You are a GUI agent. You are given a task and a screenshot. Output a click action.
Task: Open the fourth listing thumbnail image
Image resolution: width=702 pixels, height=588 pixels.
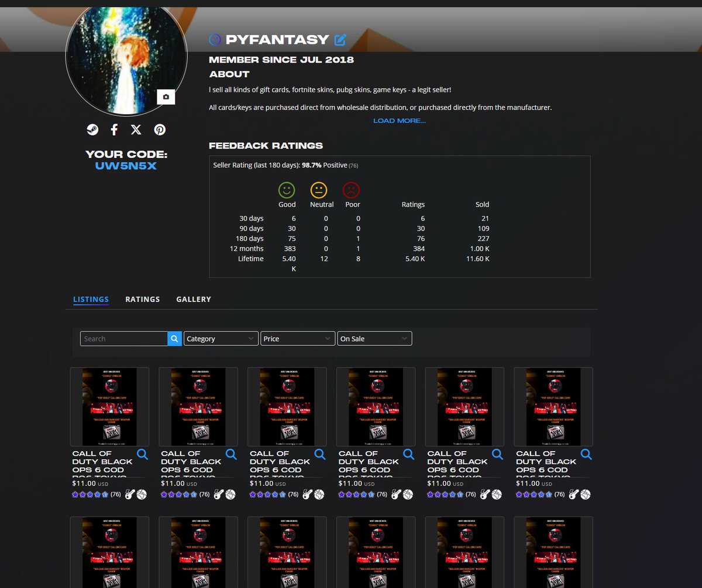point(376,407)
